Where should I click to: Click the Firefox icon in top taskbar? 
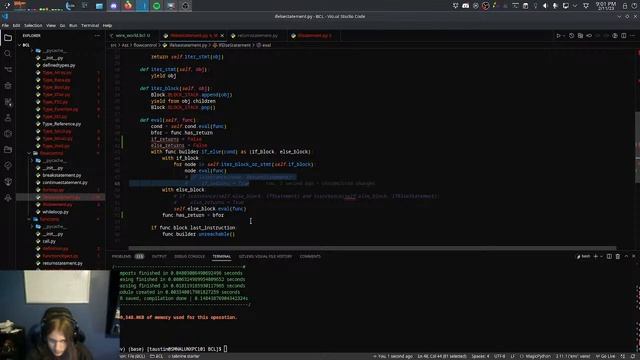[128, 6]
